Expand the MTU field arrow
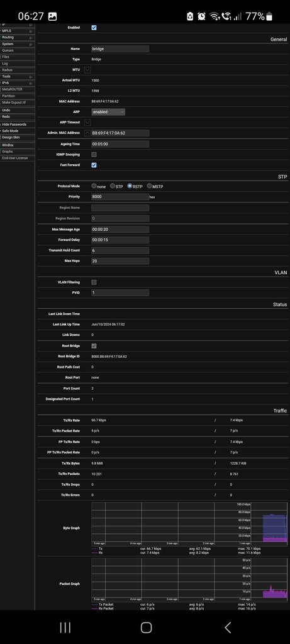The height and width of the screenshot is (644, 290). 87,70
